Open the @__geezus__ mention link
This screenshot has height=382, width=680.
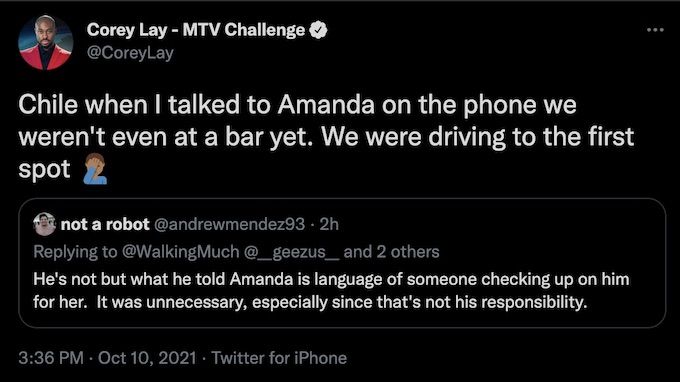point(291,252)
